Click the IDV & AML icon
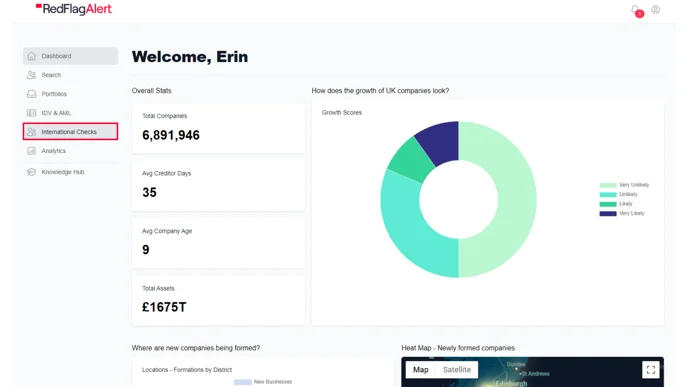The image size is (688, 387). pos(32,113)
